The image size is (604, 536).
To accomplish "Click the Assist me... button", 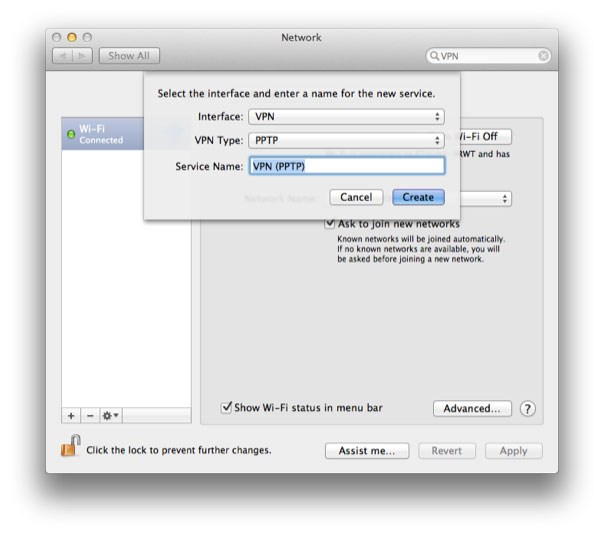I will point(367,451).
